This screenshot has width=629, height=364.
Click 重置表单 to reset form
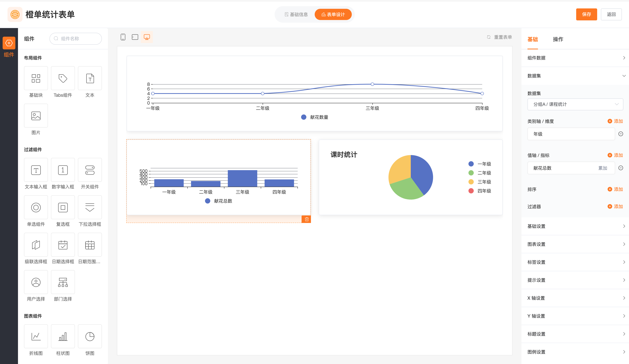499,37
